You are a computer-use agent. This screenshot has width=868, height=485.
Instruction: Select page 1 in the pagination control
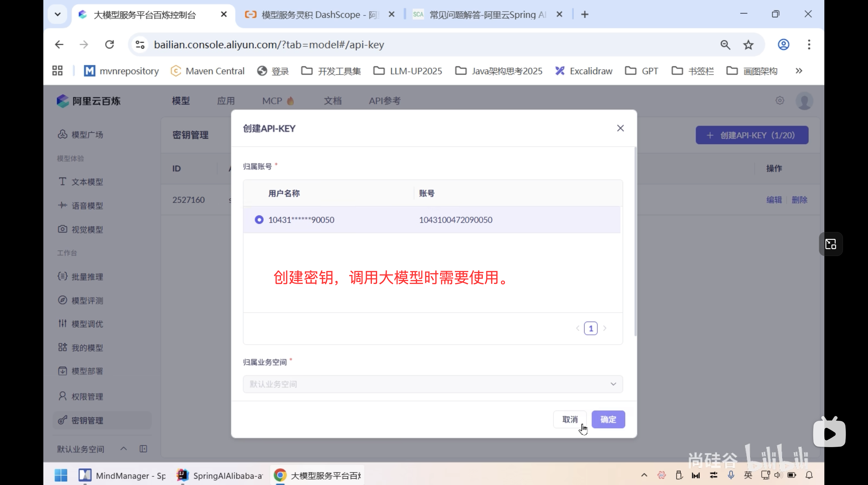[591, 328]
